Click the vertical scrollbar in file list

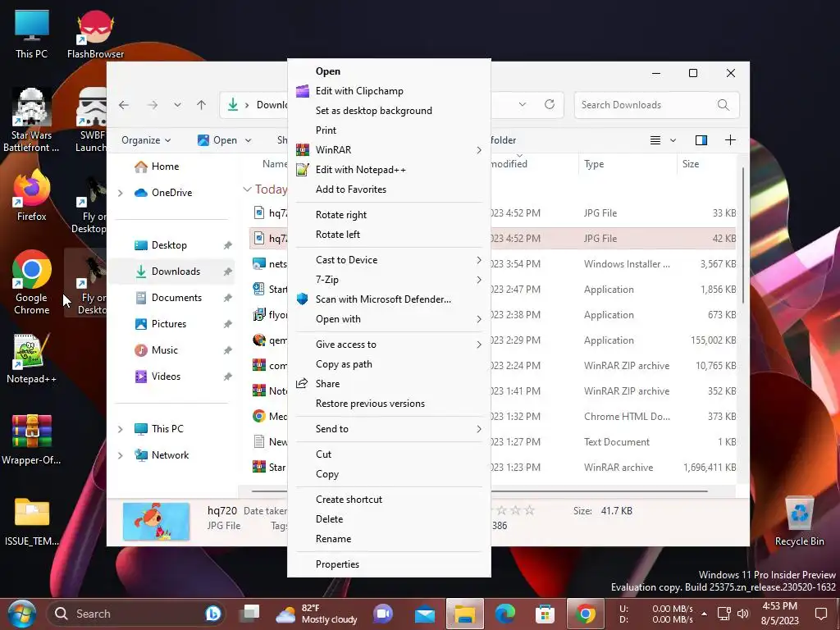point(743,235)
